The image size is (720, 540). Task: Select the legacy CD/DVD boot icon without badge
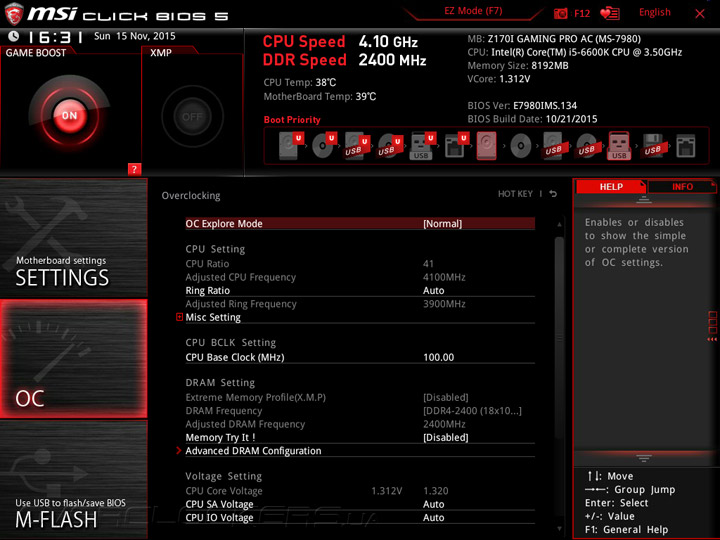(x=521, y=146)
